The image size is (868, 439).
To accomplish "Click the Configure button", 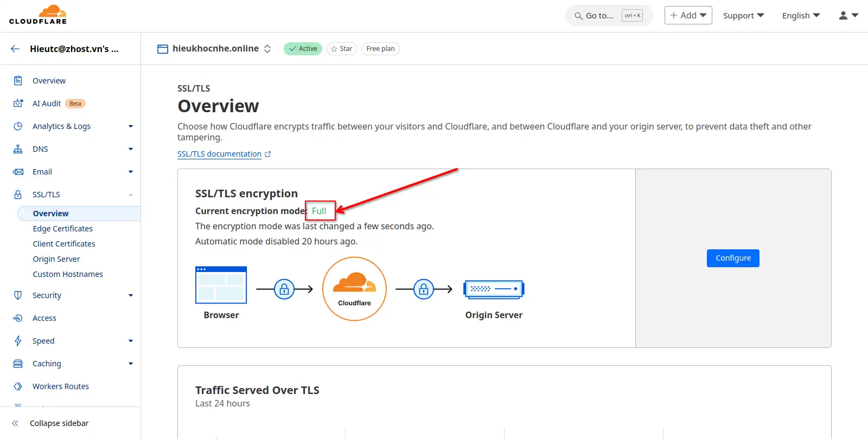I will tap(733, 258).
